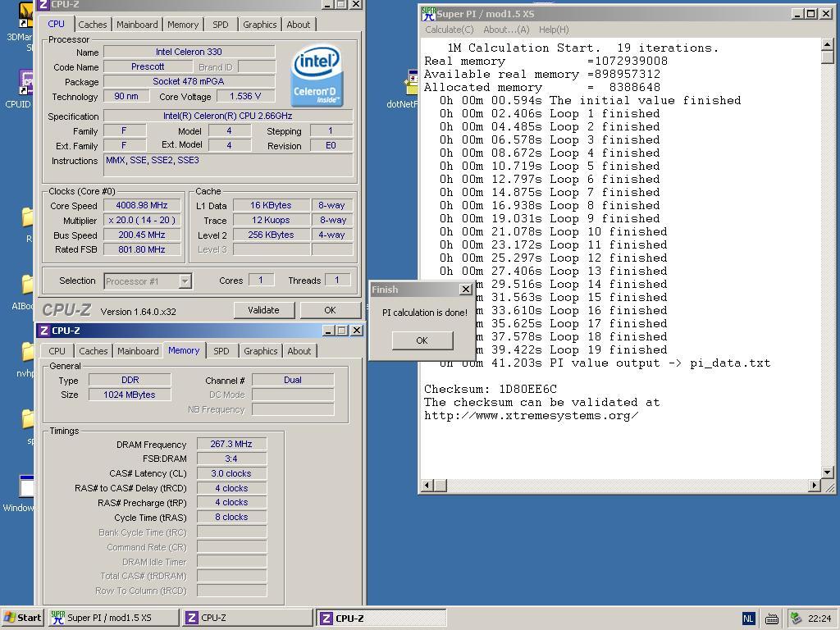840x630 pixels.
Task: Open the Caches tab in upper CPU-Z
Action: (x=92, y=25)
